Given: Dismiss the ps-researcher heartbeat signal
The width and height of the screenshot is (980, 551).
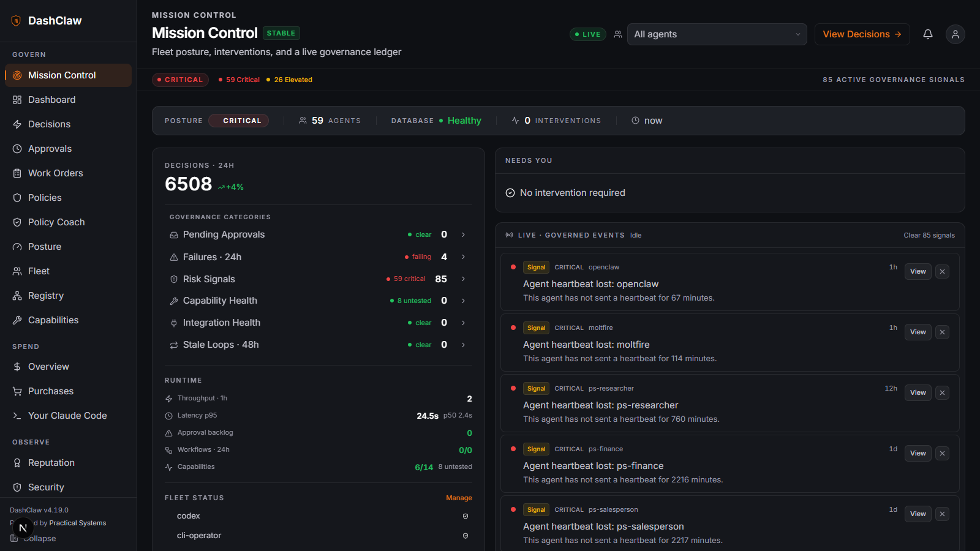Looking at the screenshot, I should (x=943, y=393).
